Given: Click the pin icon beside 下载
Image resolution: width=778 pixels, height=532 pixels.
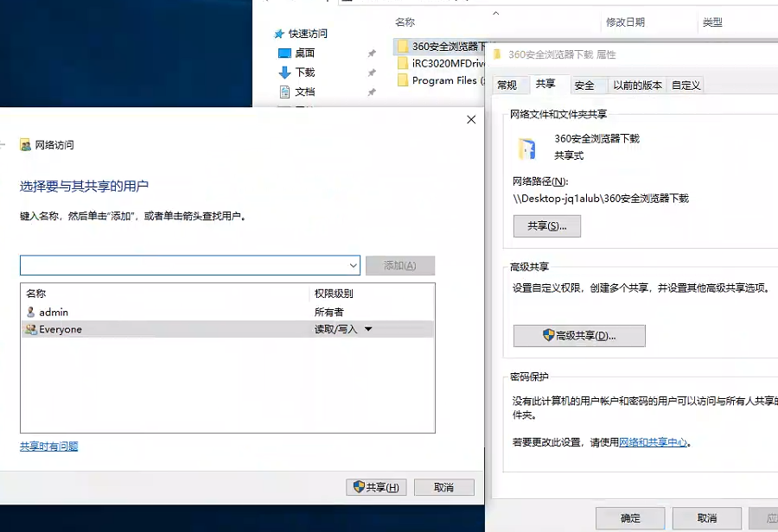Looking at the screenshot, I should click(x=372, y=73).
